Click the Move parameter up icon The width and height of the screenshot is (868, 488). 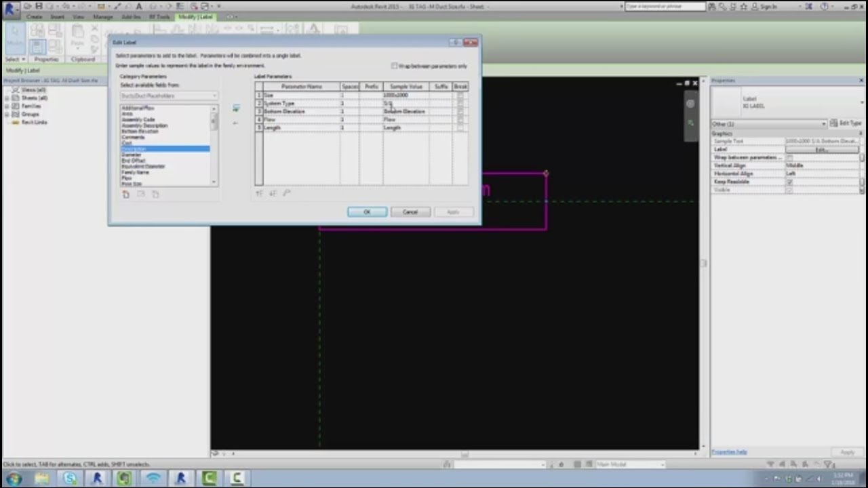point(258,194)
